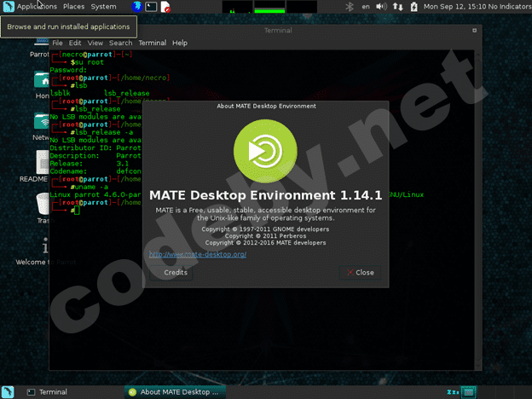Screen dimensions: 532x399
Task: Open the Terminal menu in menu bar
Action: pos(152,43)
